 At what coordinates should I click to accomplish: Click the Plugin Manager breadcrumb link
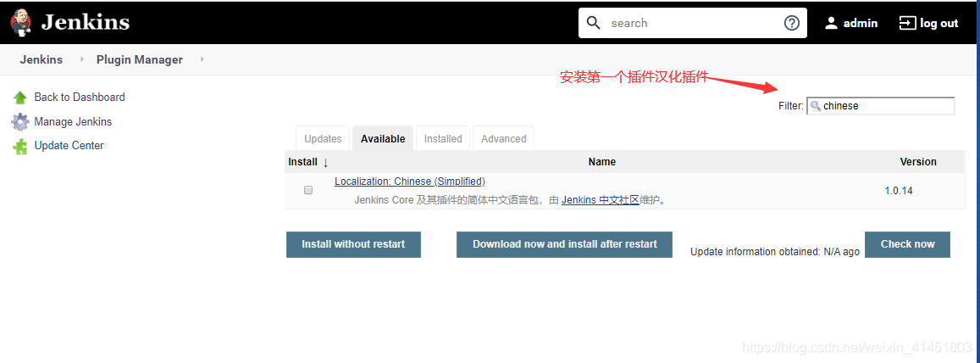(140, 59)
